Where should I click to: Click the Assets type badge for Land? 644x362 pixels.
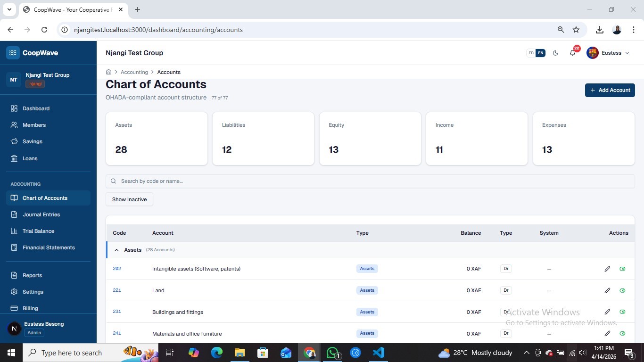(x=367, y=290)
